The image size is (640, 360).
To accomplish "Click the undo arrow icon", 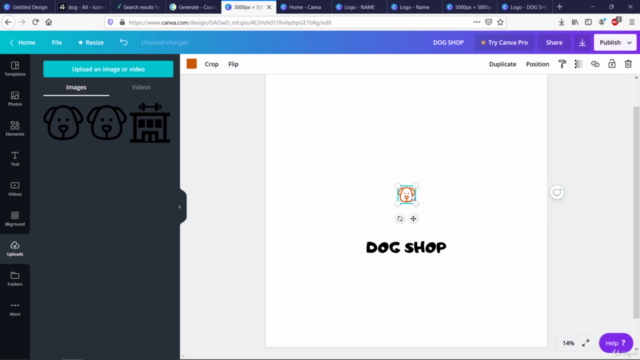I will pyautogui.click(x=124, y=42).
